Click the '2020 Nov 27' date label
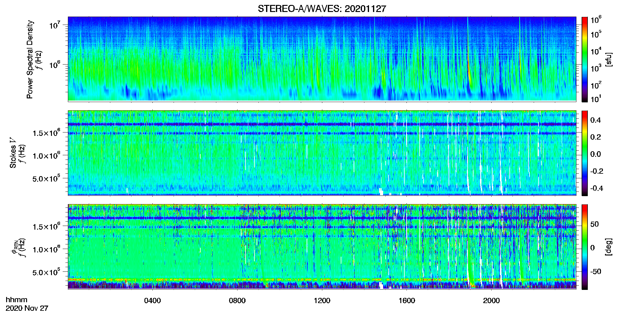 [27, 308]
